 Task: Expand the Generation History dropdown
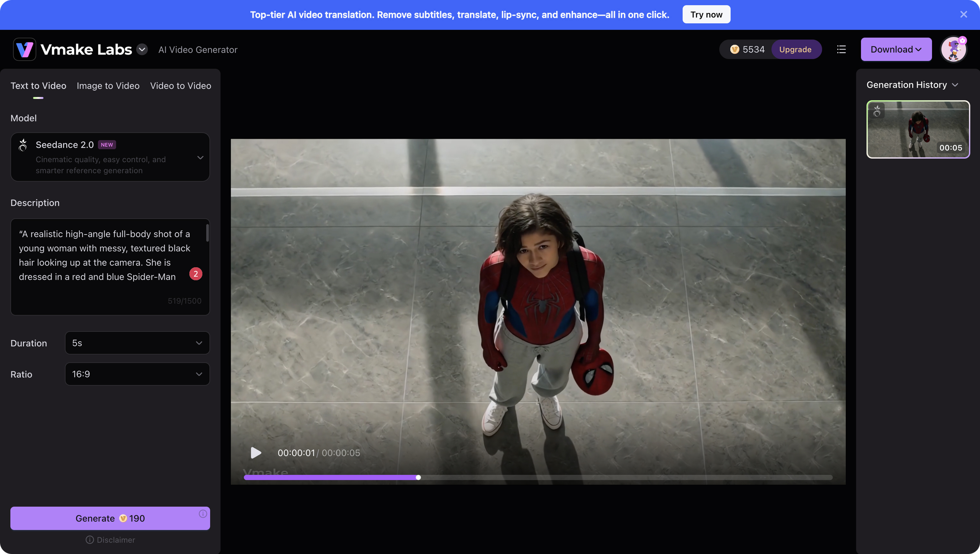[955, 85]
